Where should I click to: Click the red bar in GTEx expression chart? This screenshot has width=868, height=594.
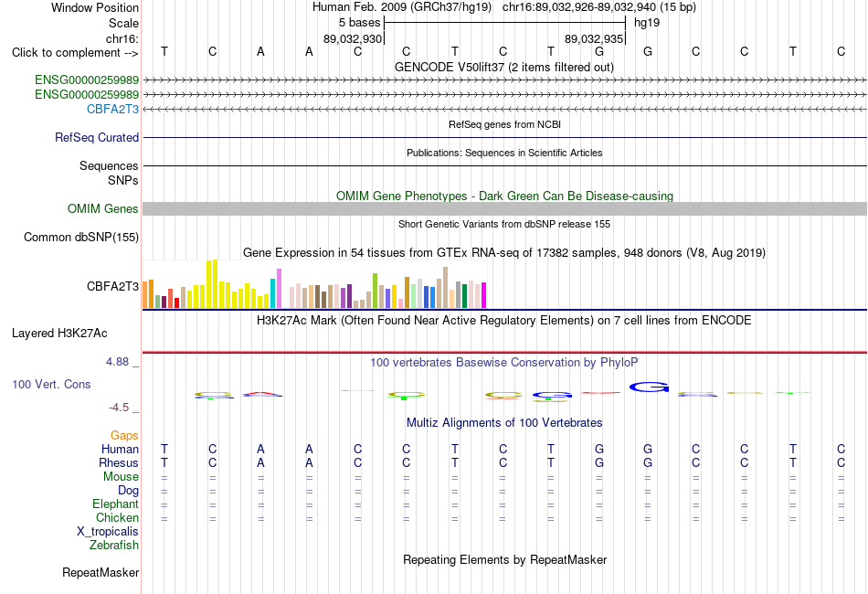(176, 302)
